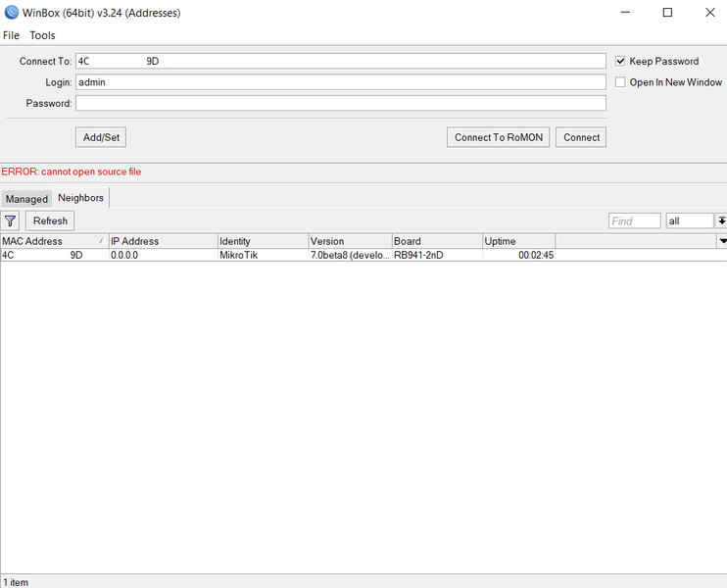Click the WinBox app logo icon
The height and width of the screenshot is (588, 727).
[x=11, y=12]
